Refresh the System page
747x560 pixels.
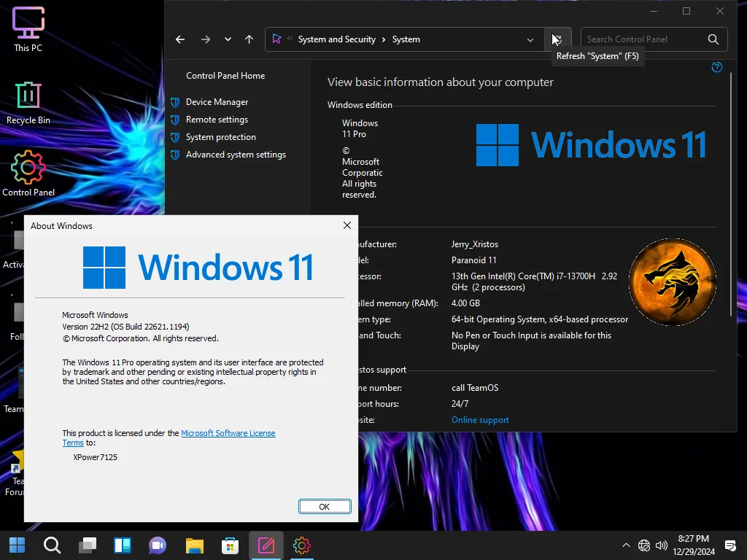point(557,39)
